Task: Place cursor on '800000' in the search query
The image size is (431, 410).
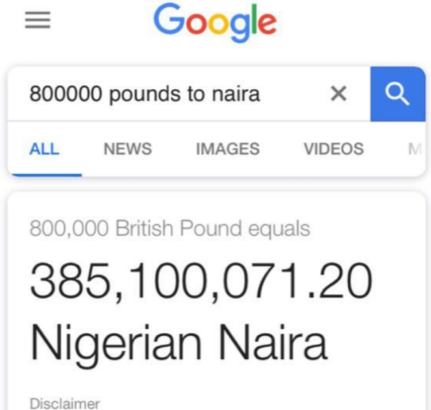Action: point(66,94)
